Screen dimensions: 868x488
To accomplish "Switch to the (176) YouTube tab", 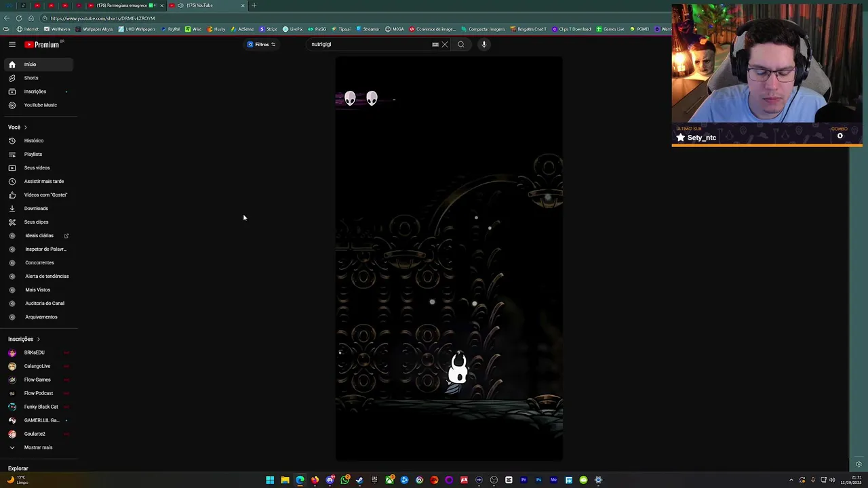I will coord(207,5).
